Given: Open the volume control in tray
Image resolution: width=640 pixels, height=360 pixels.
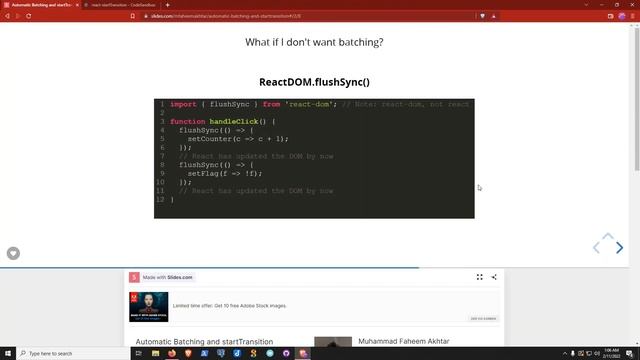Looking at the screenshot, I should point(597,353).
